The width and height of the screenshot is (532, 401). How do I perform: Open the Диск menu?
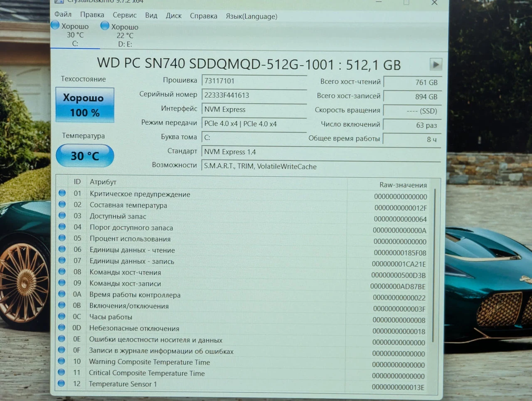174,16
